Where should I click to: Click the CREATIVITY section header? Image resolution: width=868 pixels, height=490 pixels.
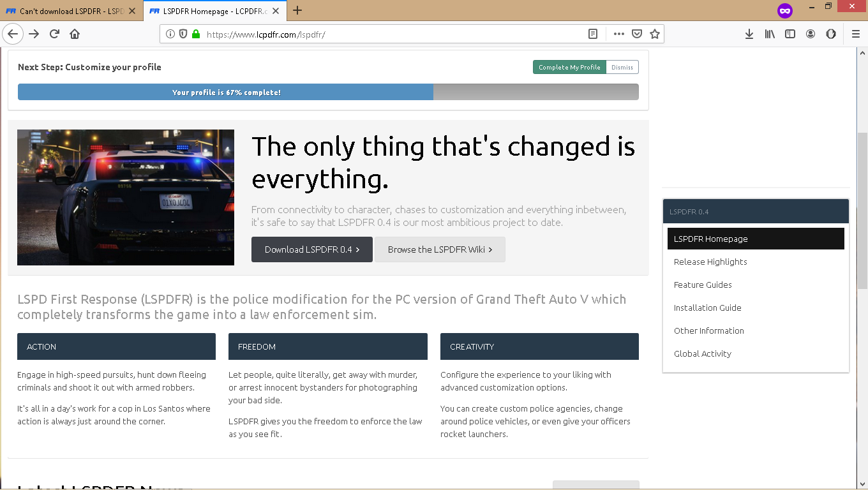tap(539, 346)
